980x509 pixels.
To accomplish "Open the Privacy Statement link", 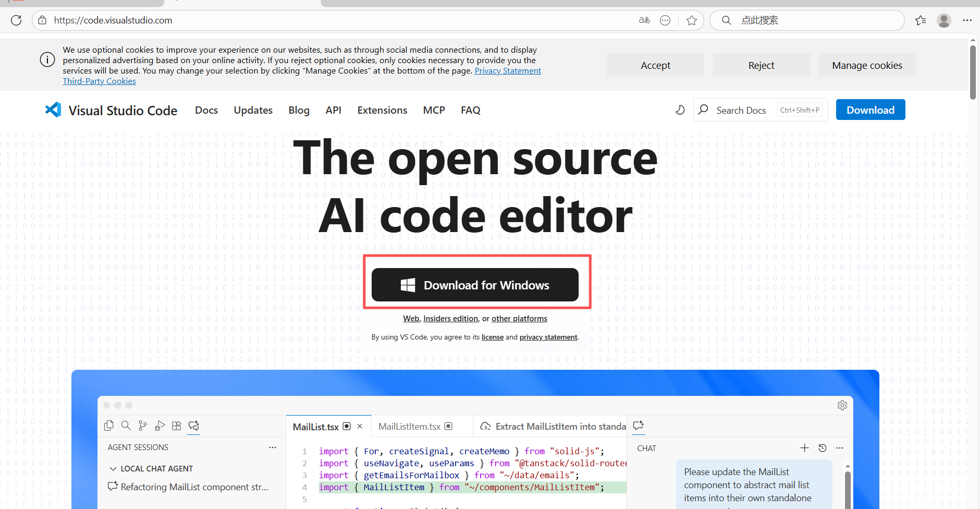I will click(x=508, y=71).
